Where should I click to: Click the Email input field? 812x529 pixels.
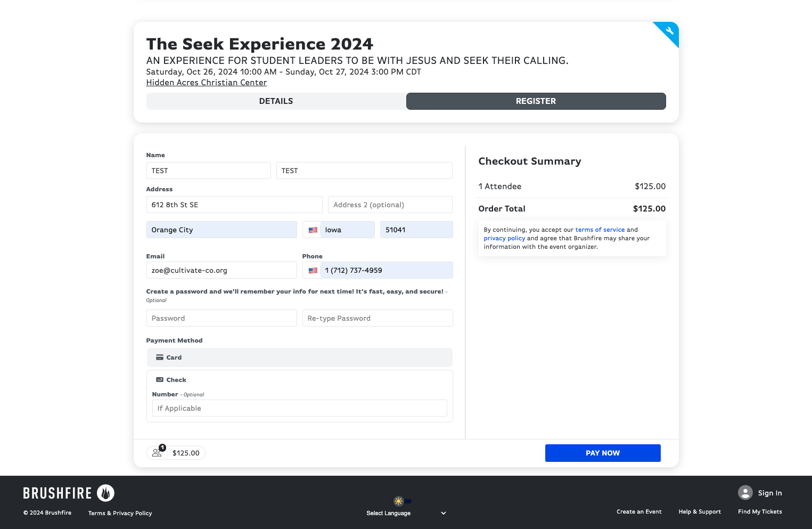pos(222,270)
